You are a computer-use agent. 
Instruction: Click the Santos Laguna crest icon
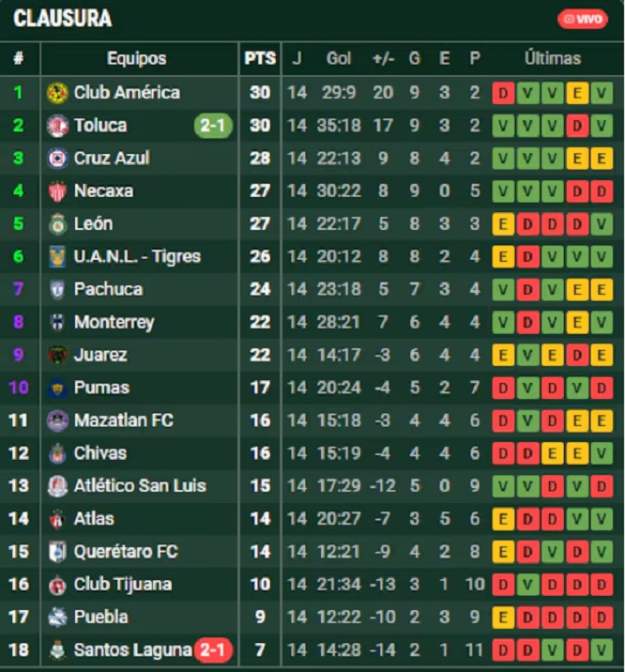(57, 650)
